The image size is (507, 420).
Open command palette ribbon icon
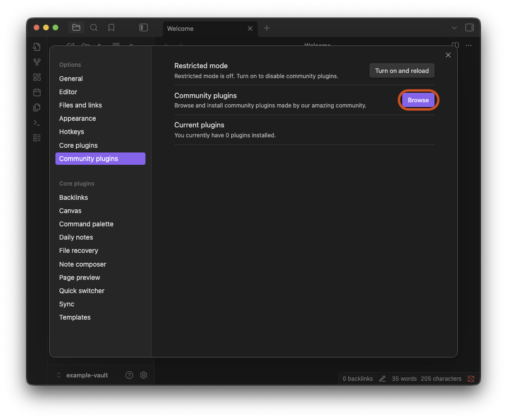(37, 123)
